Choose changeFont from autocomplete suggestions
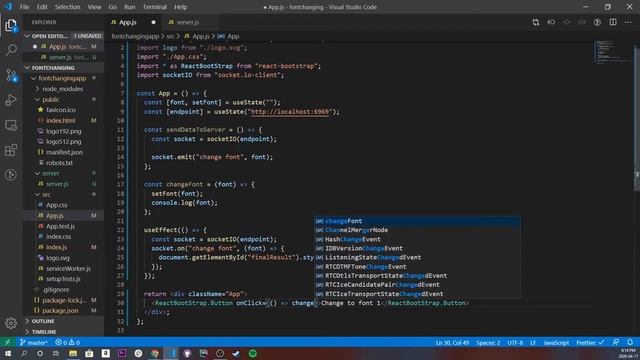Screen dimensions: 640x360 click(x=417, y=221)
